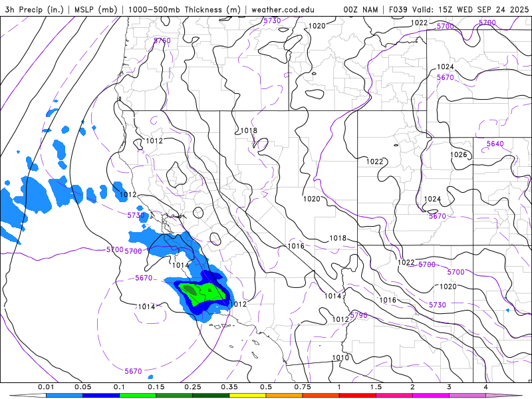Click the '0.05' colorbar value

(x=82, y=387)
